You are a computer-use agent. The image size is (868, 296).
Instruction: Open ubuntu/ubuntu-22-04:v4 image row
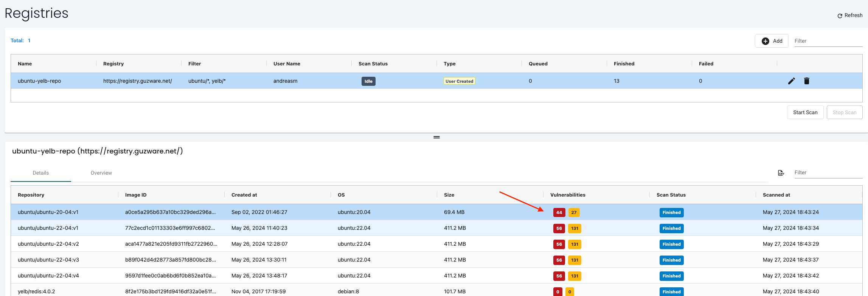click(x=436, y=276)
